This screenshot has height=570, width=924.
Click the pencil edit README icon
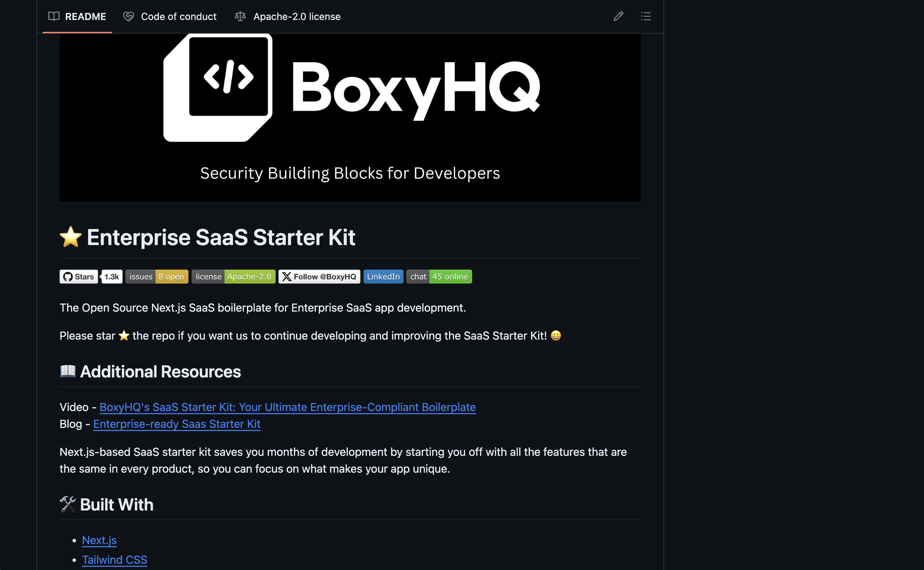618,16
